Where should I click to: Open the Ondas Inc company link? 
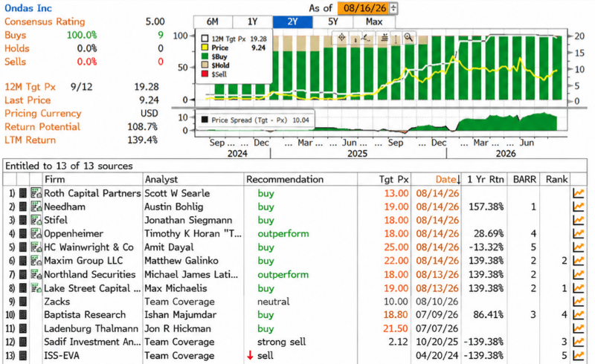coord(28,8)
